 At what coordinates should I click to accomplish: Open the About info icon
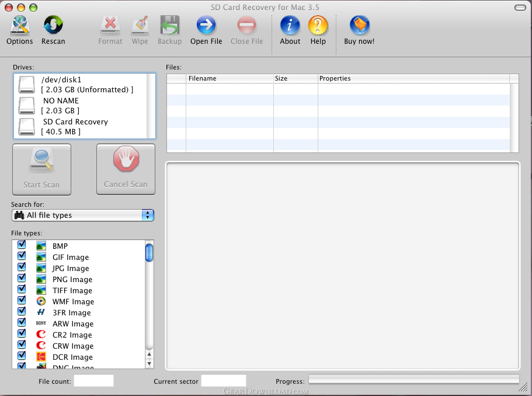(x=290, y=25)
